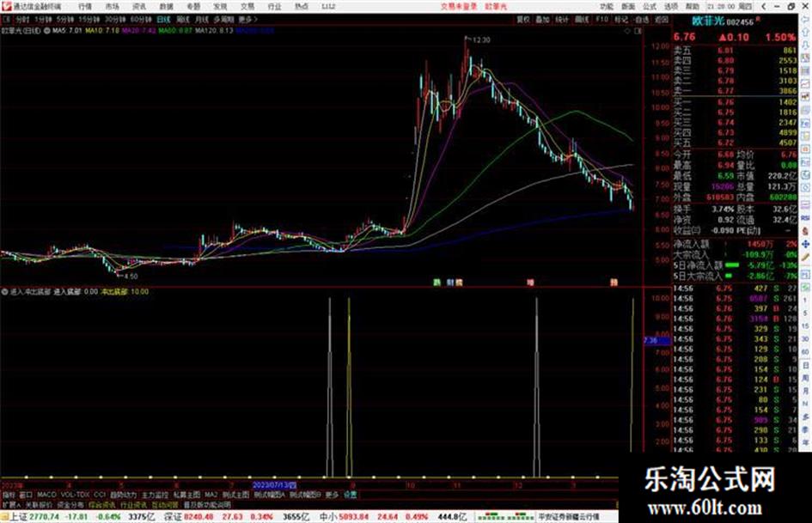
Task: Expand 更多 indicator list at bottom
Action: tap(332, 495)
